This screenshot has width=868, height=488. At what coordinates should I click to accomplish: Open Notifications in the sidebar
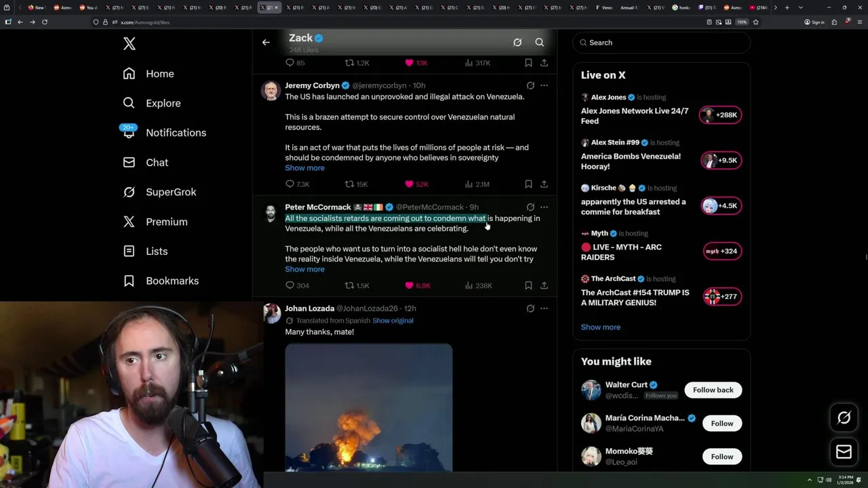pyautogui.click(x=163, y=133)
